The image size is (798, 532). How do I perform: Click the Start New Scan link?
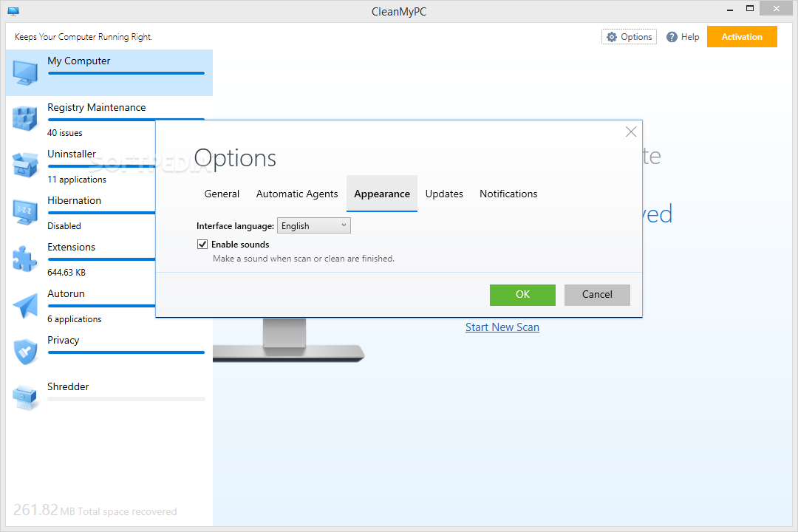tap(502, 327)
